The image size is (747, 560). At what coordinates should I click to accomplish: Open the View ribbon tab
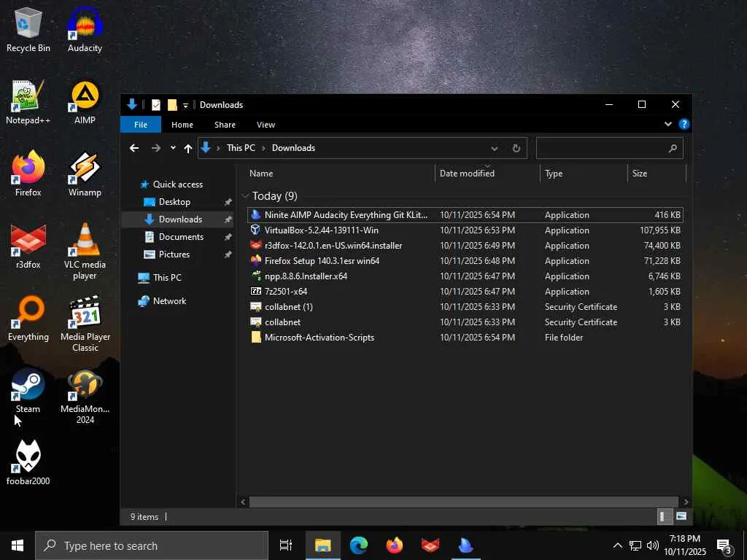pos(266,125)
